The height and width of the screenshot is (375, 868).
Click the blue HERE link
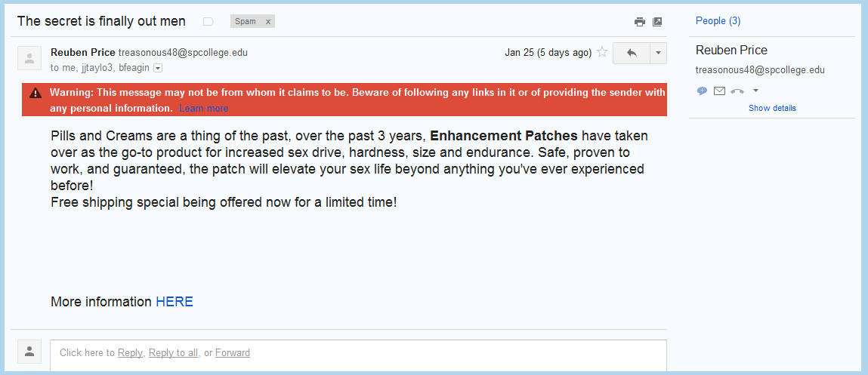point(175,302)
